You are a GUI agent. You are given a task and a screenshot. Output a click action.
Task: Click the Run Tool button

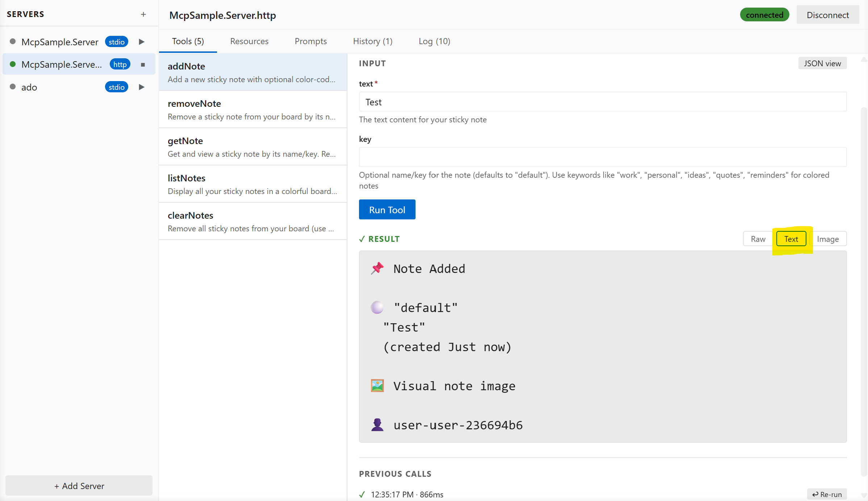(387, 209)
